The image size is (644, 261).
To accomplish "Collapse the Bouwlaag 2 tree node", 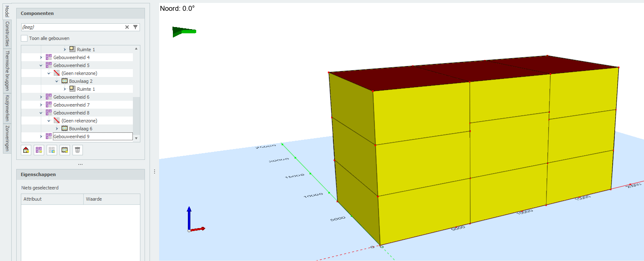I will [x=57, y=81].
